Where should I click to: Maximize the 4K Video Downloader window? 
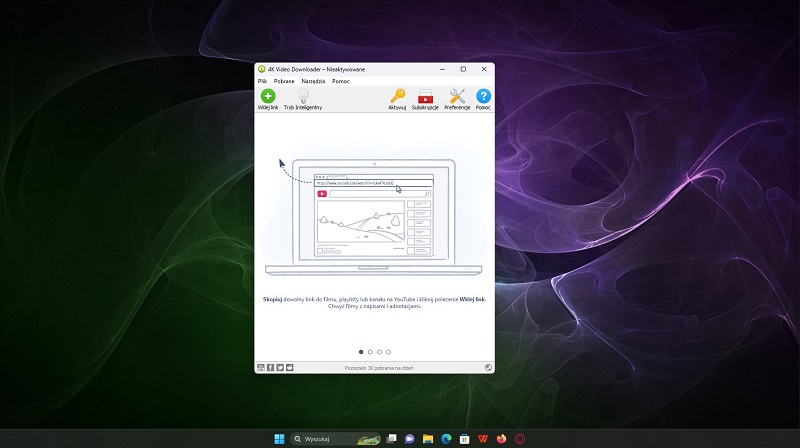click(x=463, y=69)
